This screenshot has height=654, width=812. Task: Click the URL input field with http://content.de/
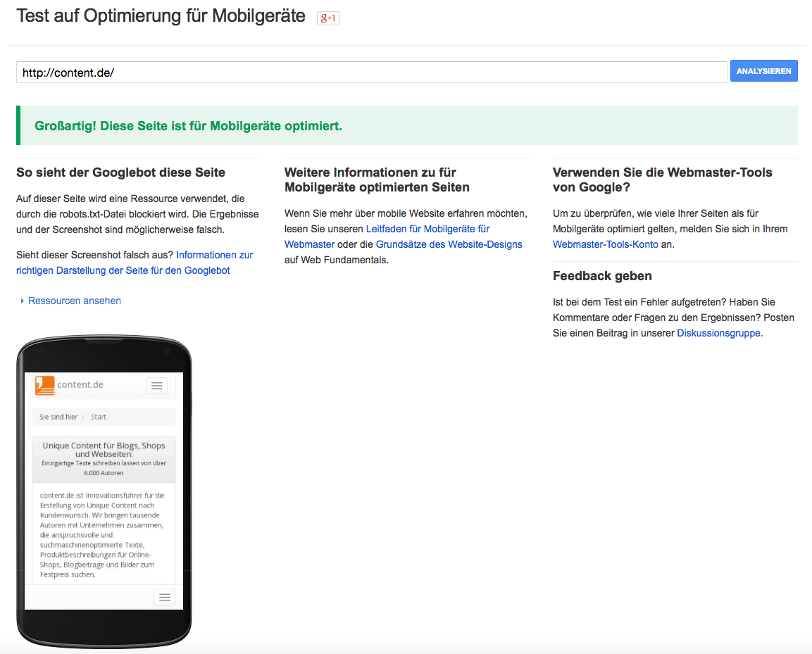click(x=371, y=73)
